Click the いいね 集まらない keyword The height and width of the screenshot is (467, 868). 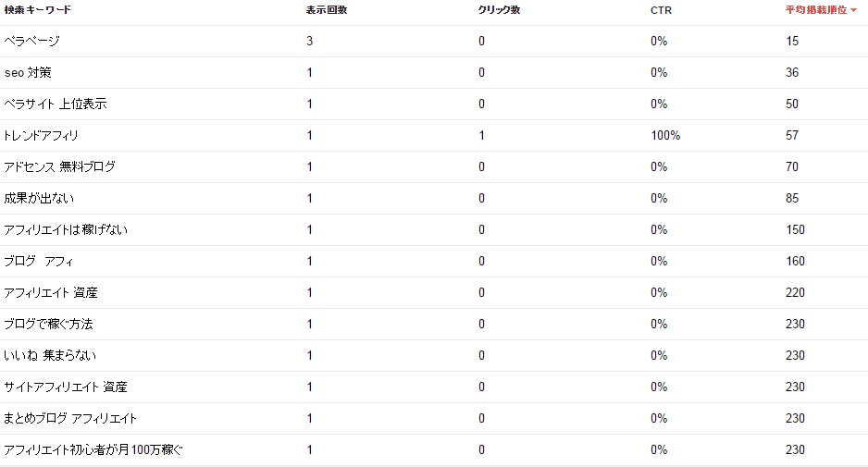click(50, 356)
